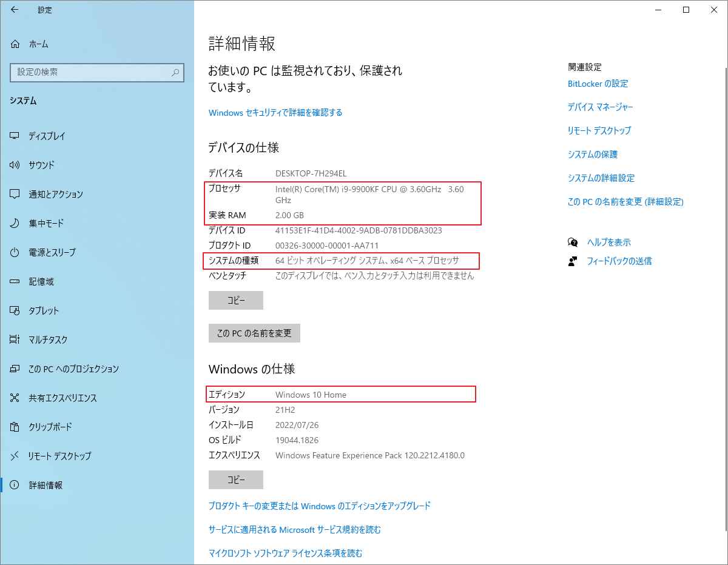Image resolution: width=728 pixels, height=565 pixels.
Task: Open BitLocker の設定
Action: pos(598,84)
